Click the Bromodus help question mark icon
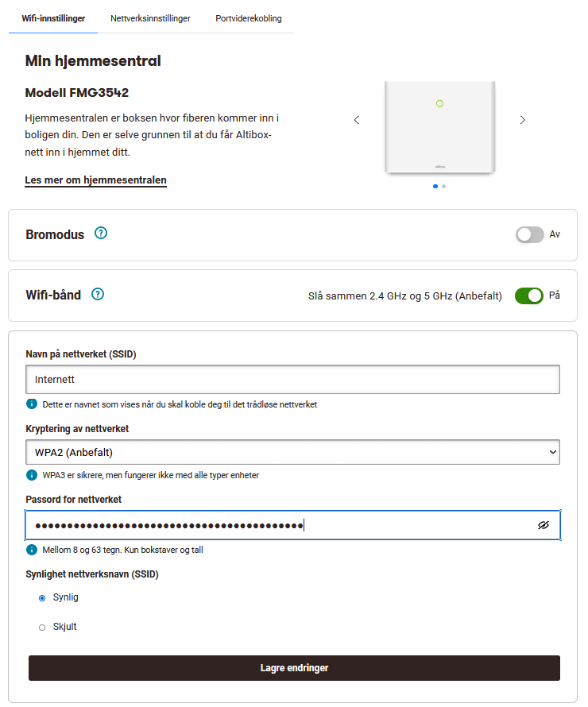The height and width of the screenshot is (707, 588). [x=101, y=234]
